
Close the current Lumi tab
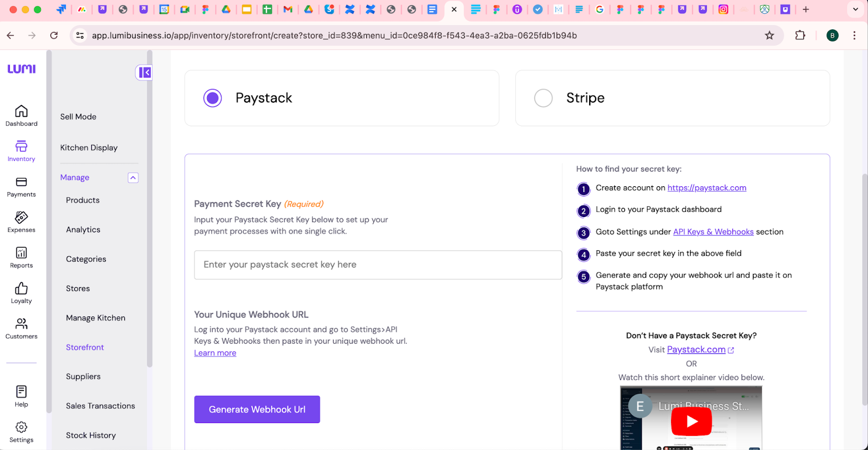(454, 9)
